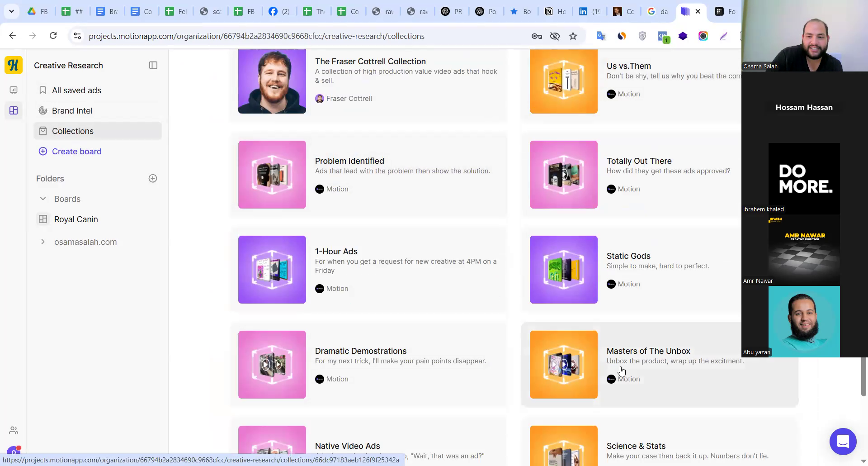Image resolution: width=868 pixels, height=466 pixels.
Task: Open the chat support bubble
Action: tap(843, 441)
